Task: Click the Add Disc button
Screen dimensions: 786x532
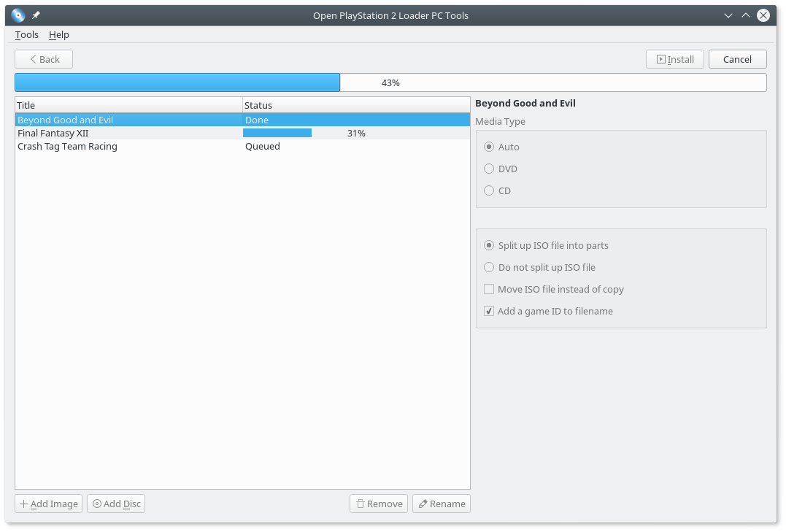Action: point(116,504)
